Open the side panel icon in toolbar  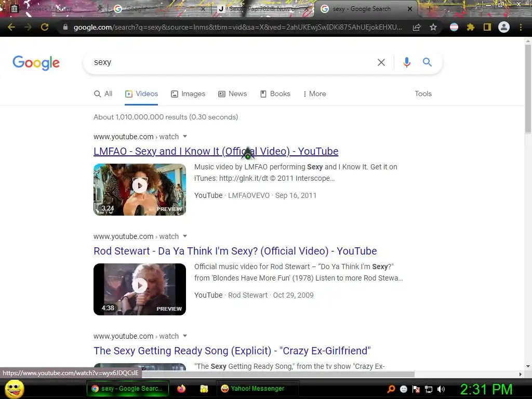pos(487,27)
